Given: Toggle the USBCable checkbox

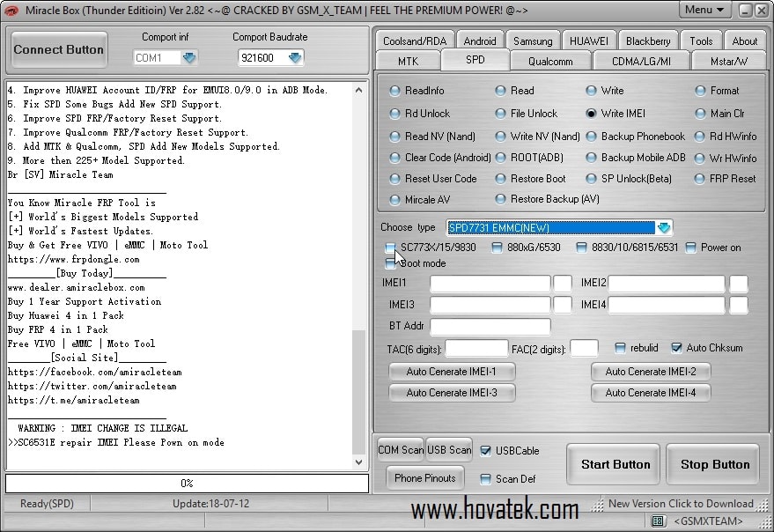Looking at the screenshot, I should [x=486, y=451].
